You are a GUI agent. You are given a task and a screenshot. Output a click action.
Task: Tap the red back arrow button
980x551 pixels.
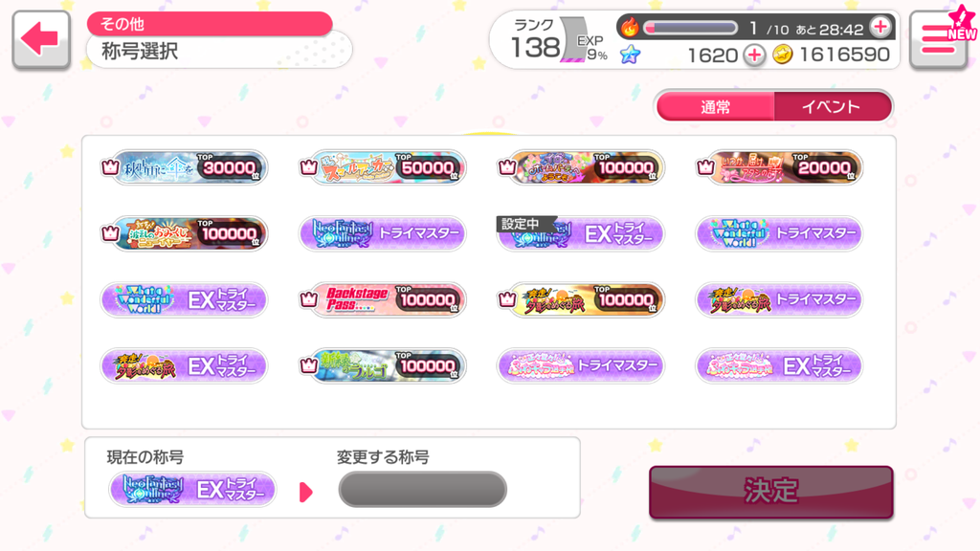click(40, 39)
